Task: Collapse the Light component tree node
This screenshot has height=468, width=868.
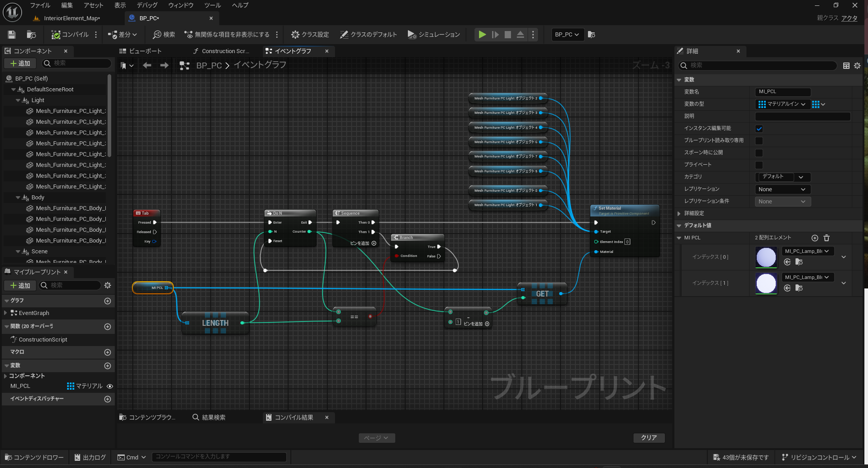Action: tap(18, 100)
